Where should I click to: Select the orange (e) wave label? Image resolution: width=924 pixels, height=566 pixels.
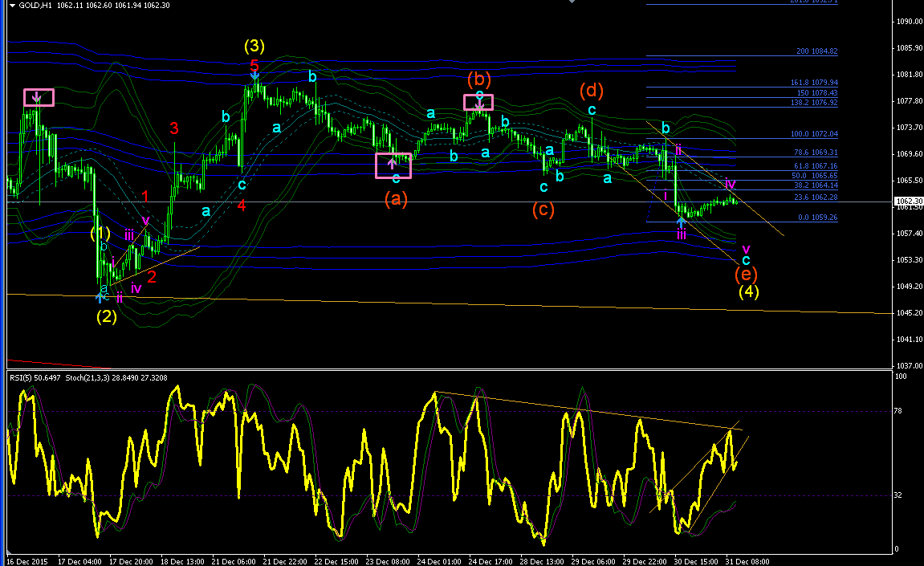click(x=746, y=274)
